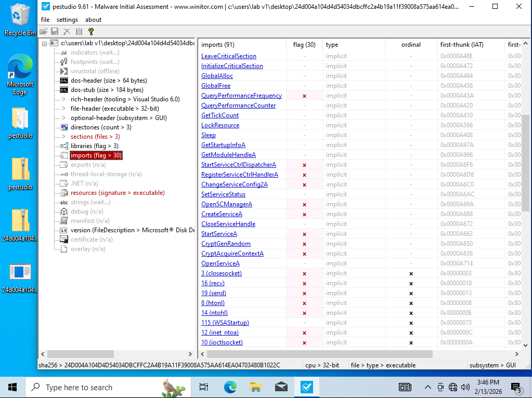Screen dimensions: 532x398
Task: Click the strings abc icon
Action: coord(64,203)
